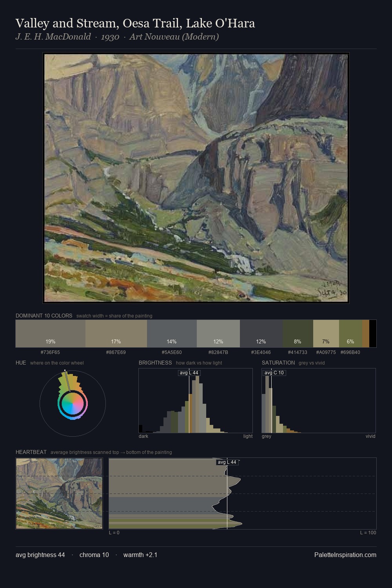This screenshot has width=392, height=588.
Task: Click the #3E4046 hex code label
Action: (261, 352)
